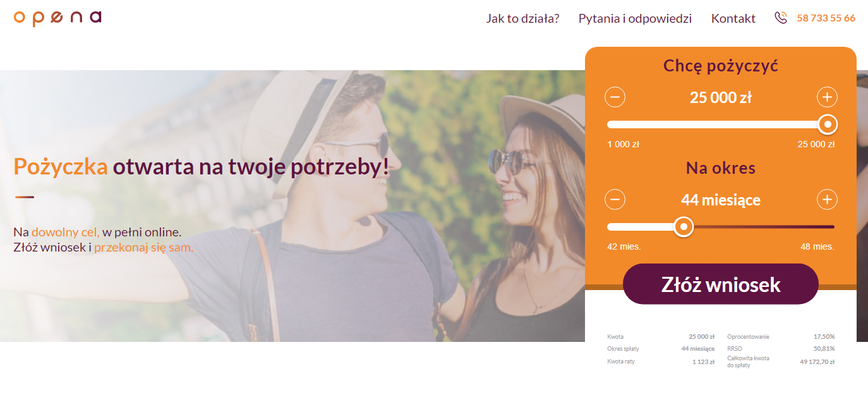868x395 pixels.
Task: Click the "44 miesiące" period value
Action: [721, 200]
